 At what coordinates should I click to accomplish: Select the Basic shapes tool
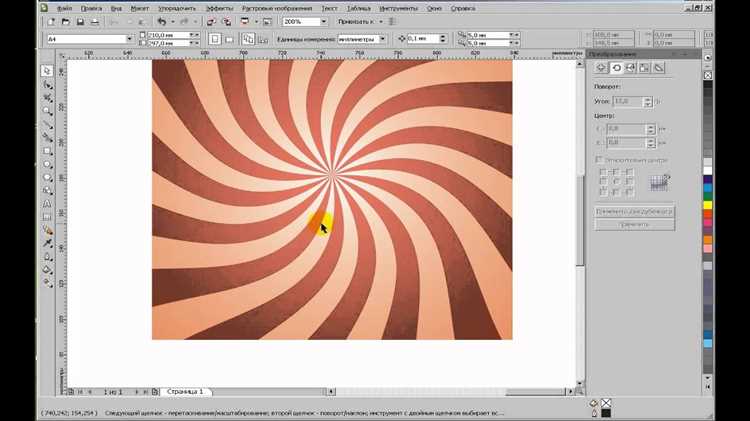[x=46, y=190]
